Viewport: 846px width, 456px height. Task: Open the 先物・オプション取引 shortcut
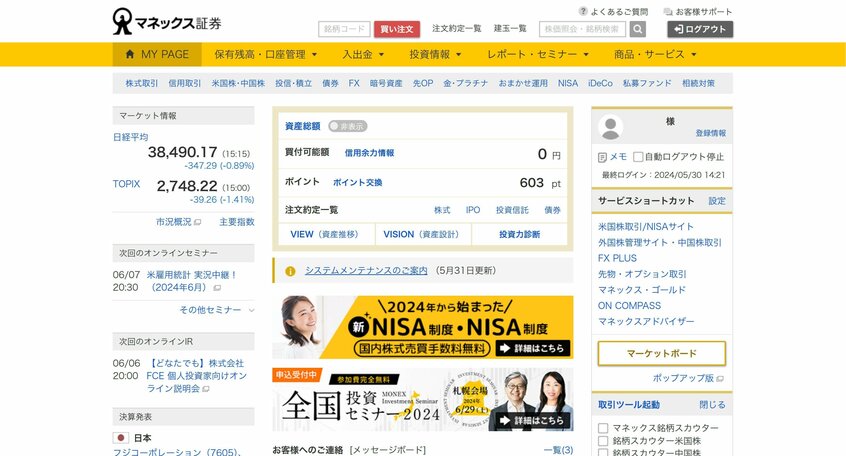(642, 274)
